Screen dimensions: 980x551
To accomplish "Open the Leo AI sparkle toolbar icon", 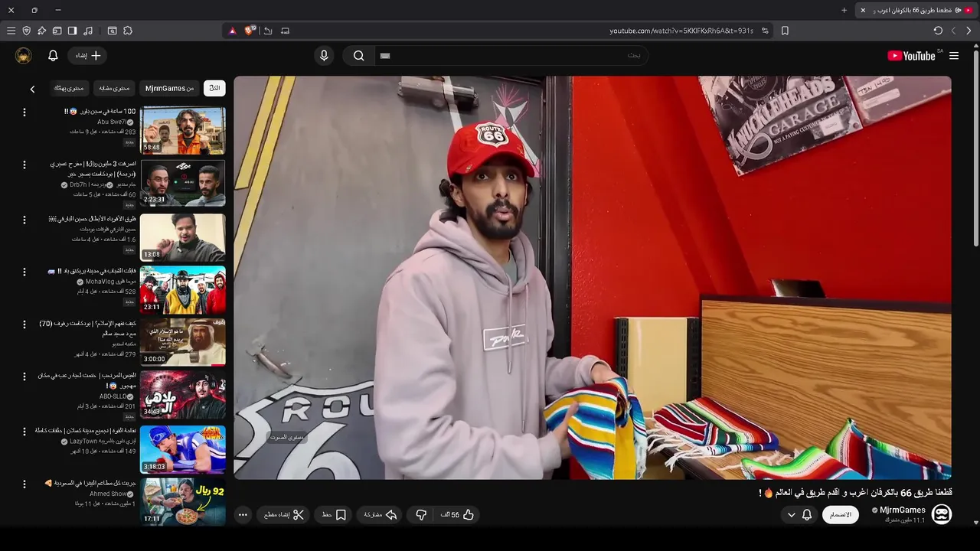I will click(42, 31).
